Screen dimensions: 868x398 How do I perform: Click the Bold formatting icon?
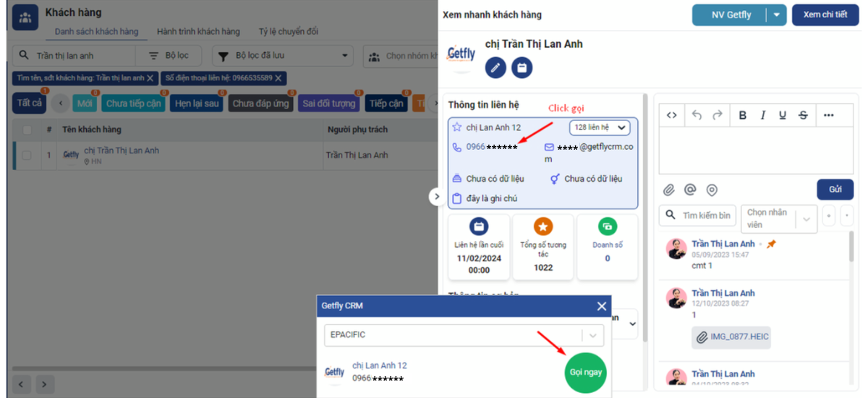(x=742, y=115)
